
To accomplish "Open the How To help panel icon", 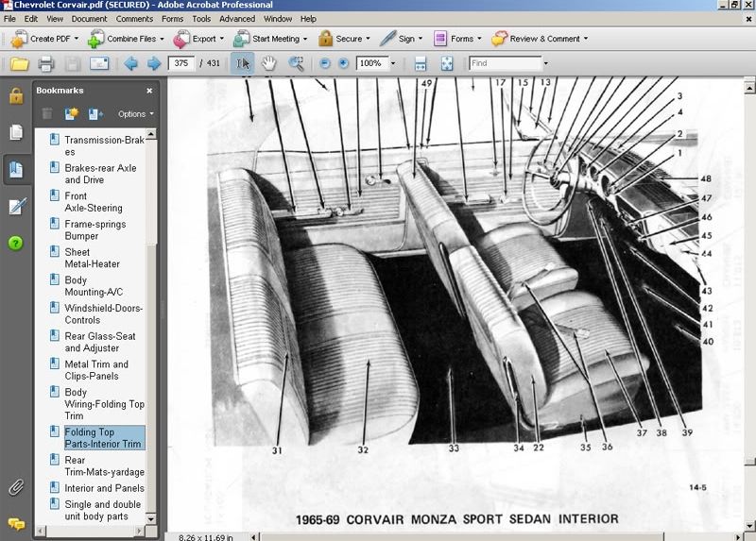I will tap(15, 244).
